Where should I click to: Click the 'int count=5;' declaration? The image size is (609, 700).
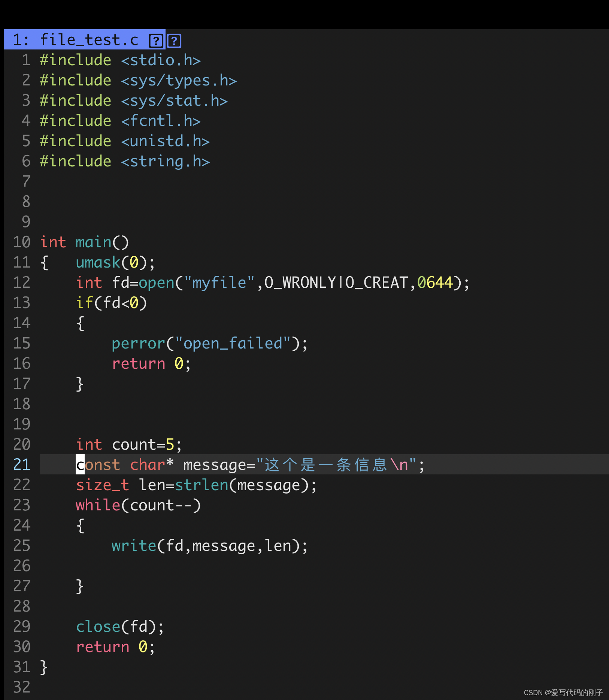[129, 445]
